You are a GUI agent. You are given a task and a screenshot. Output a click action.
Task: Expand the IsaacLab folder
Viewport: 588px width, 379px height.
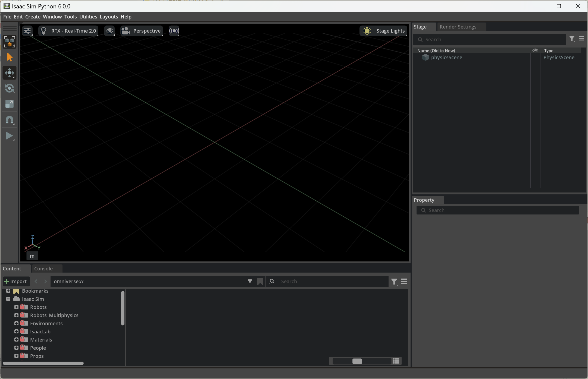point(16,331)
